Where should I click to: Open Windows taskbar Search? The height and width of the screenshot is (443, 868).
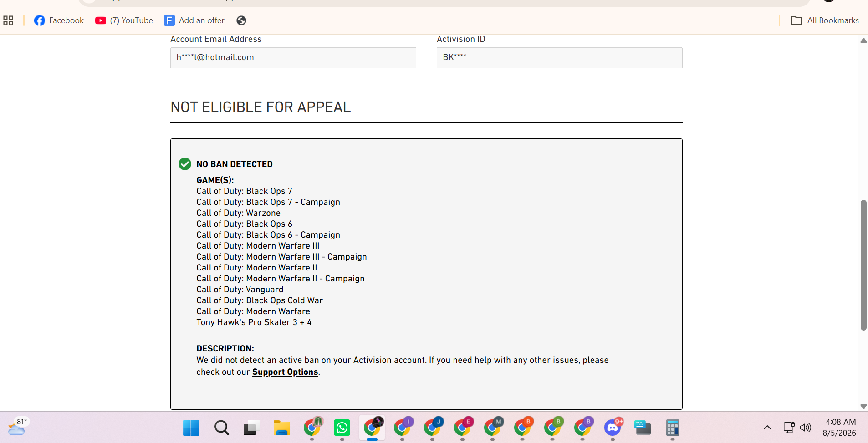222,428
